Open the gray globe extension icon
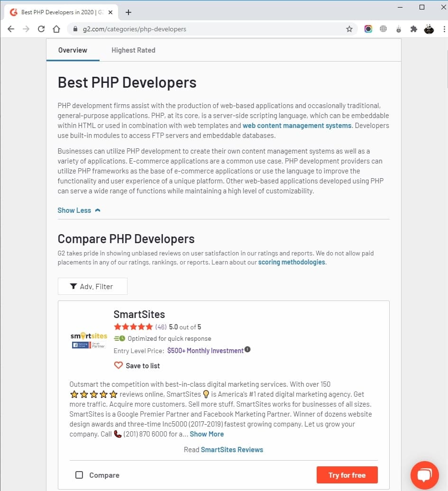 383,29
